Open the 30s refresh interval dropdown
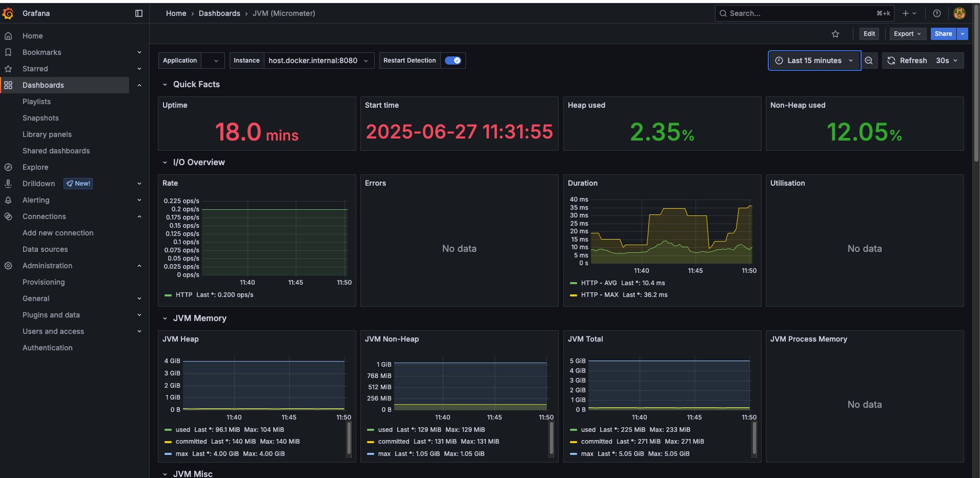The image size is (980, 478). [947, 61]
